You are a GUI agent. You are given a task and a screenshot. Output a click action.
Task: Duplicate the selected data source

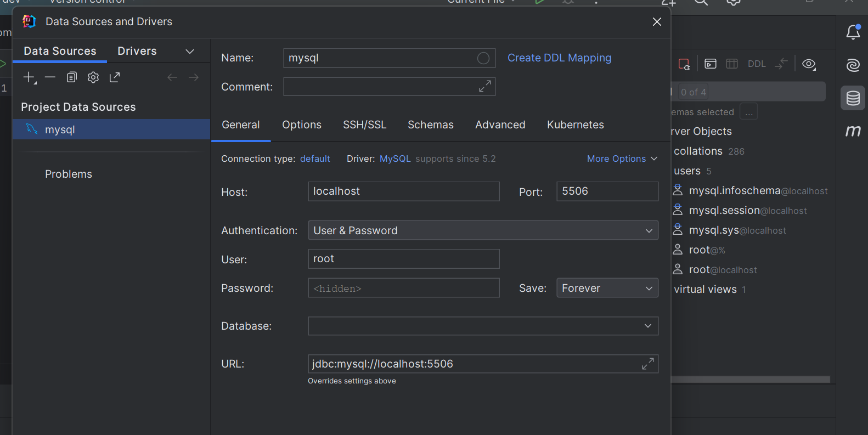coord(72,77)
